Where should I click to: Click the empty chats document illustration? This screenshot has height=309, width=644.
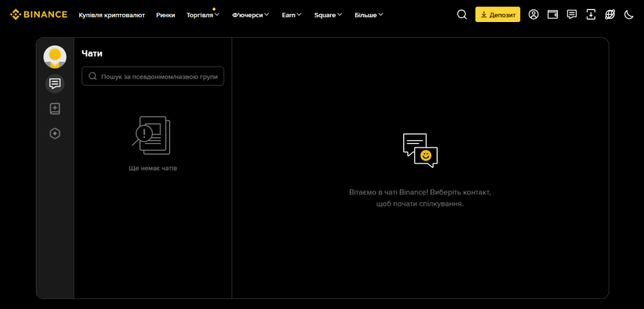(152, 135)
